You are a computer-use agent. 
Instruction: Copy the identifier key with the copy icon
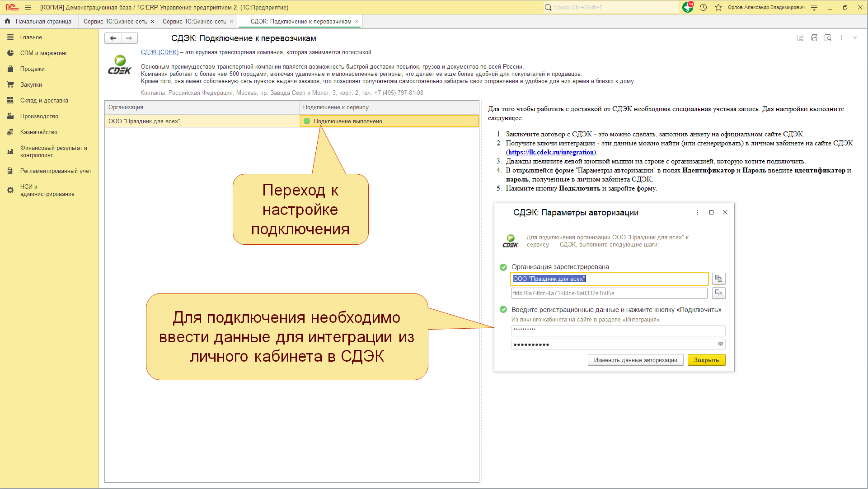coord(718,293)
